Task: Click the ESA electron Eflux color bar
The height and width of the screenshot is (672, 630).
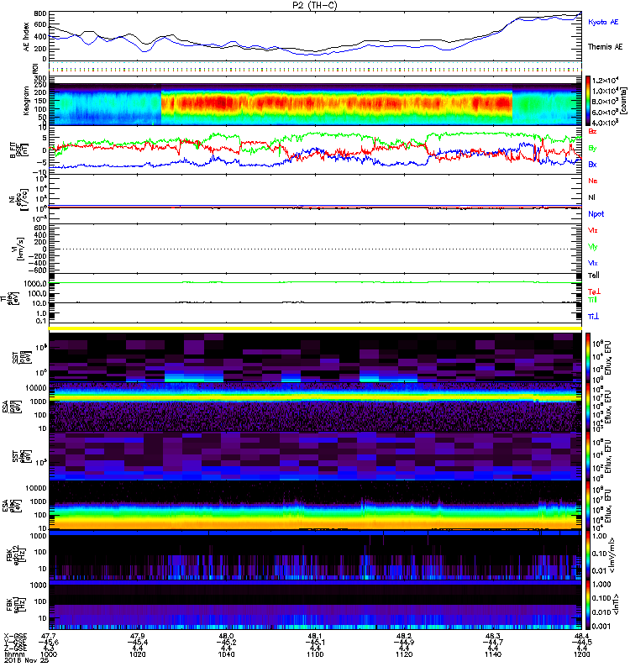Action: click(588, 505)
